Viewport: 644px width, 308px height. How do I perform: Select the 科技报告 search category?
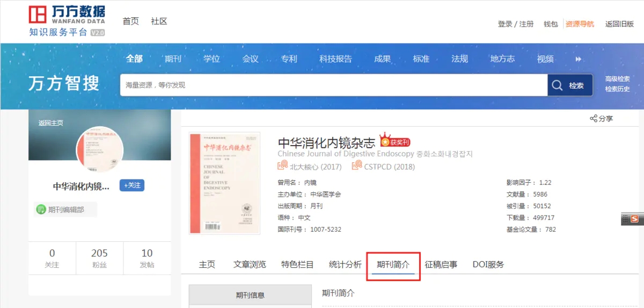point(336,59)
